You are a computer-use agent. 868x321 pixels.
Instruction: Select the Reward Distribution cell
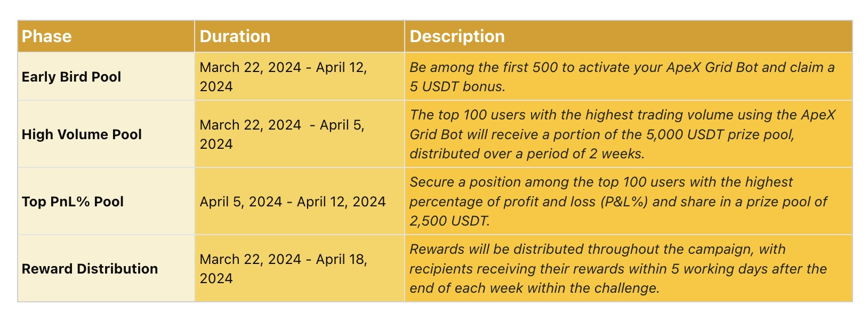click(x=106, y=268)
